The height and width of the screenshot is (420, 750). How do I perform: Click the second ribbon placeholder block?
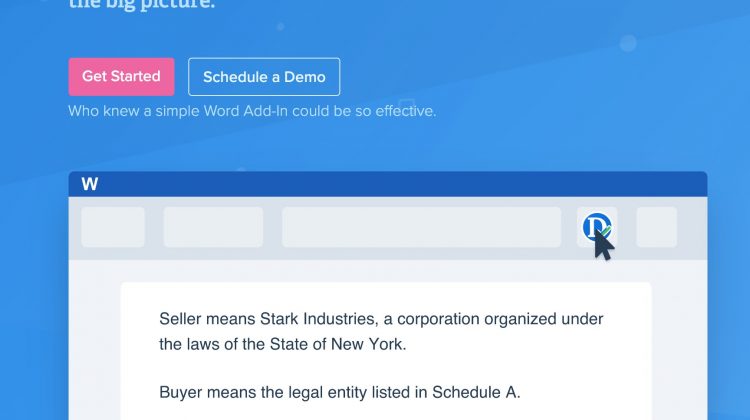click(213, 227)
